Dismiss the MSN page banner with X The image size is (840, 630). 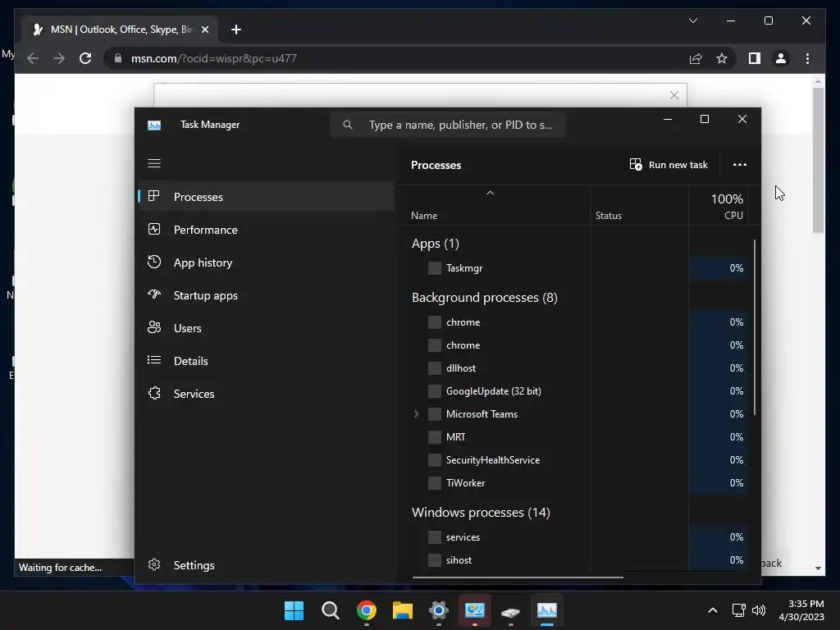click(674, 95)
